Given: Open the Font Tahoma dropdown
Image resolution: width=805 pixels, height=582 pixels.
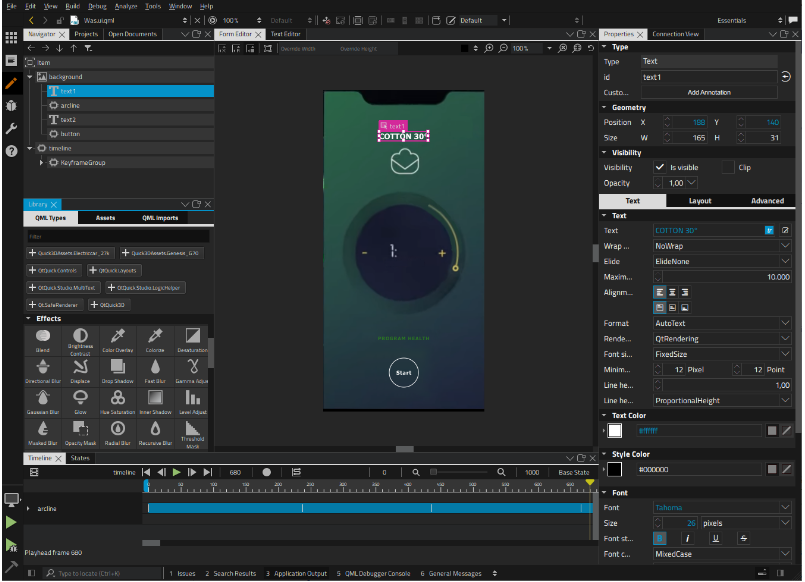Looking at the screenshot, I should pyautogui.click(x=722, y=508).
